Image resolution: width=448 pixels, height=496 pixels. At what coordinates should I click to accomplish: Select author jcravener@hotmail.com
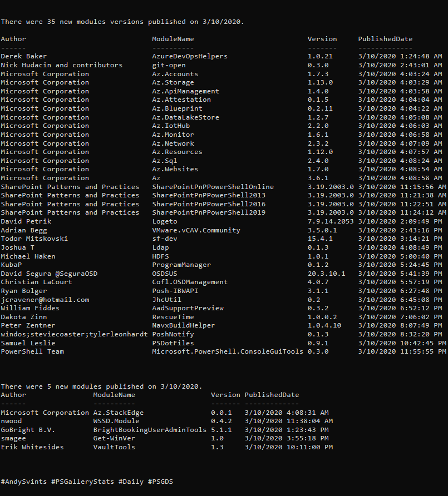[45, 300]
